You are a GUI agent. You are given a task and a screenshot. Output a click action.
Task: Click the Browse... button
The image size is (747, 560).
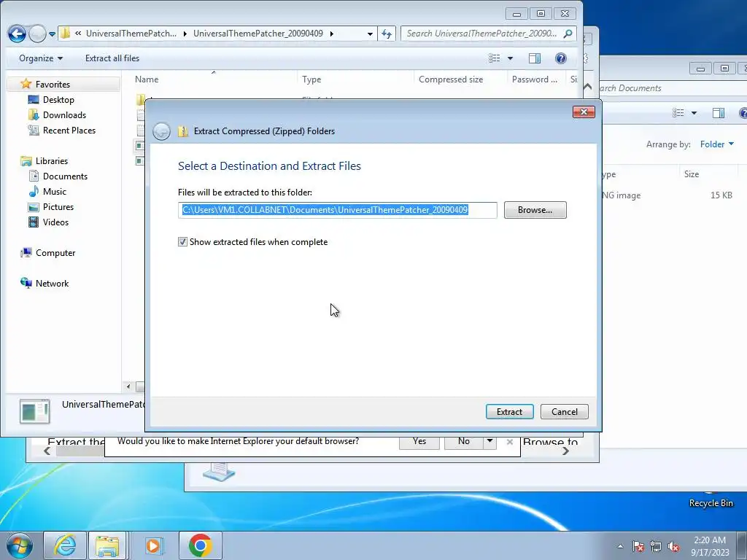click(x=535, y=210)
